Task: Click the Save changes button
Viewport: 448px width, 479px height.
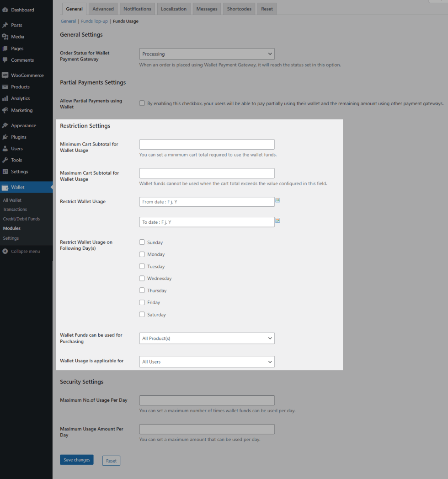Action: [x=77, y=460]
